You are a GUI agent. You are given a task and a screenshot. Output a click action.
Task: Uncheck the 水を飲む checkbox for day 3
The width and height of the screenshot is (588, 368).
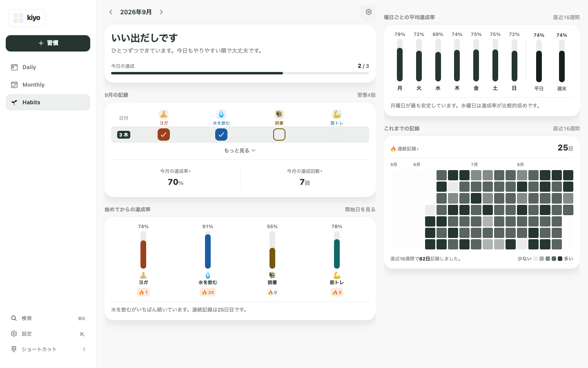pos(221,135)
